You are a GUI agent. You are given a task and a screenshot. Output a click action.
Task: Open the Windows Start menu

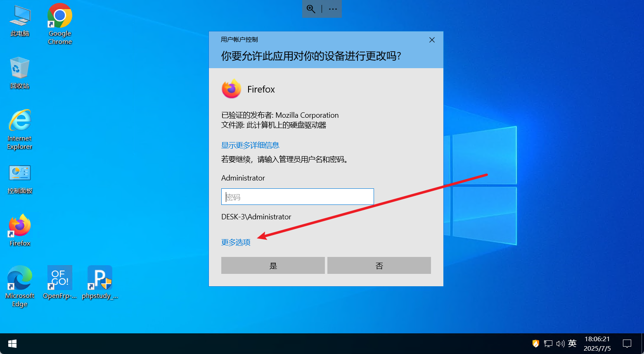click(x=12, y=344)
